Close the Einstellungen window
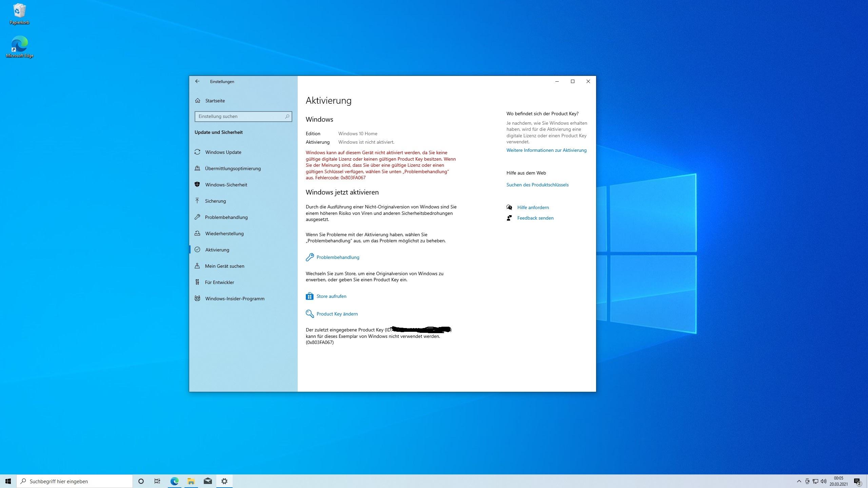 click(x=588, y=81)
